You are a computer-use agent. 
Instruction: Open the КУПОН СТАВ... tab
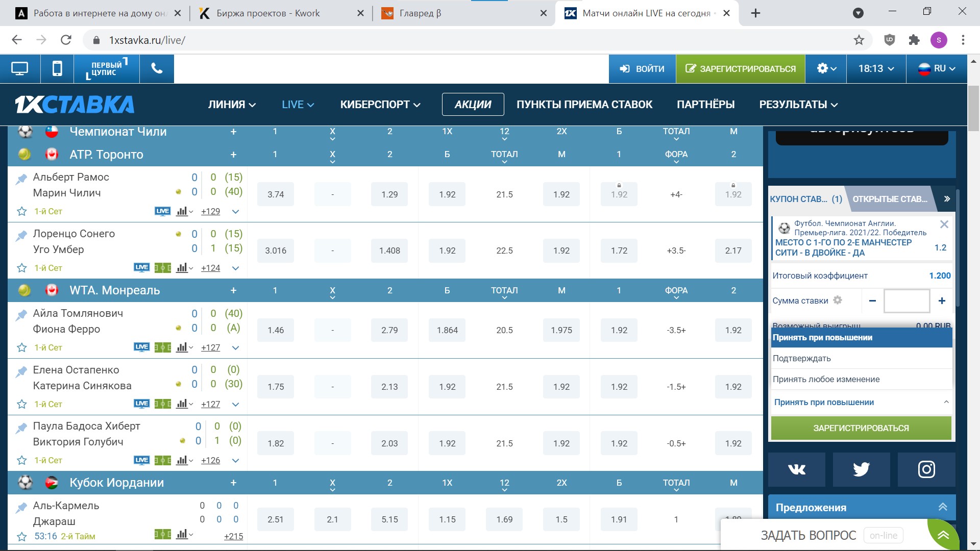point(806,199)
